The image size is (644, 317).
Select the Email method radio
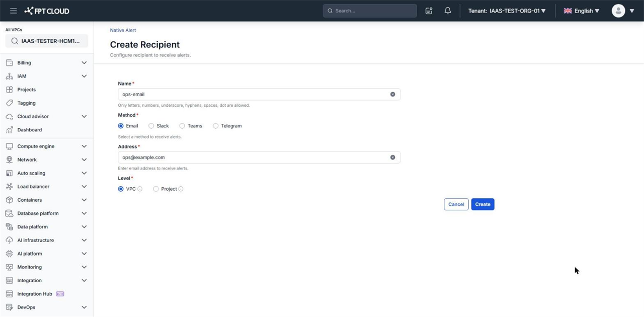click(121, 126)
